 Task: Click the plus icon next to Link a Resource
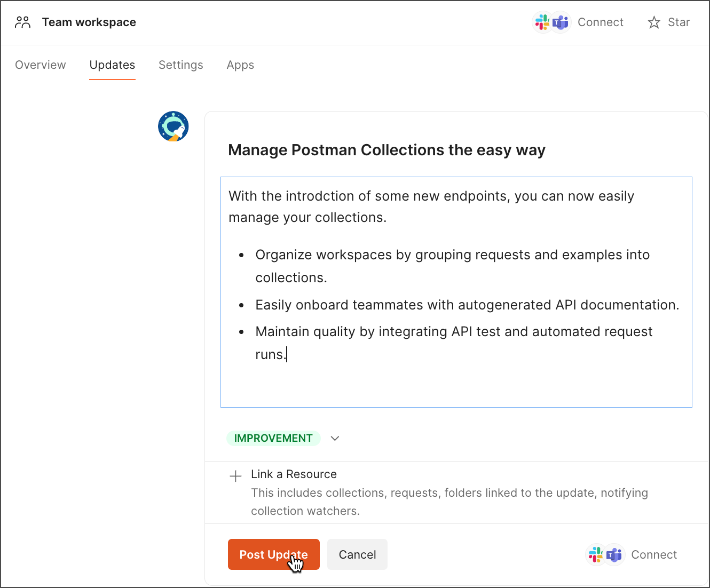tap(235, 475)
